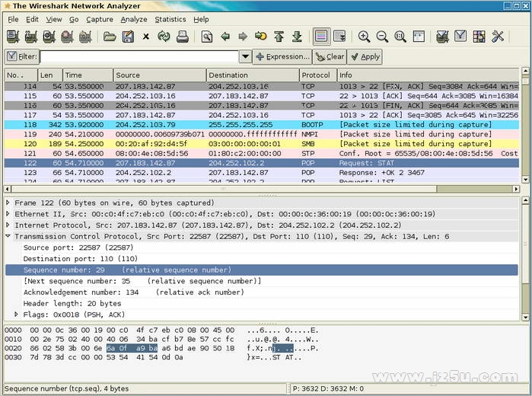Screen dimensions: 532x396
Task: Jump to first packet icon
Action: click(x=279, y=37)
